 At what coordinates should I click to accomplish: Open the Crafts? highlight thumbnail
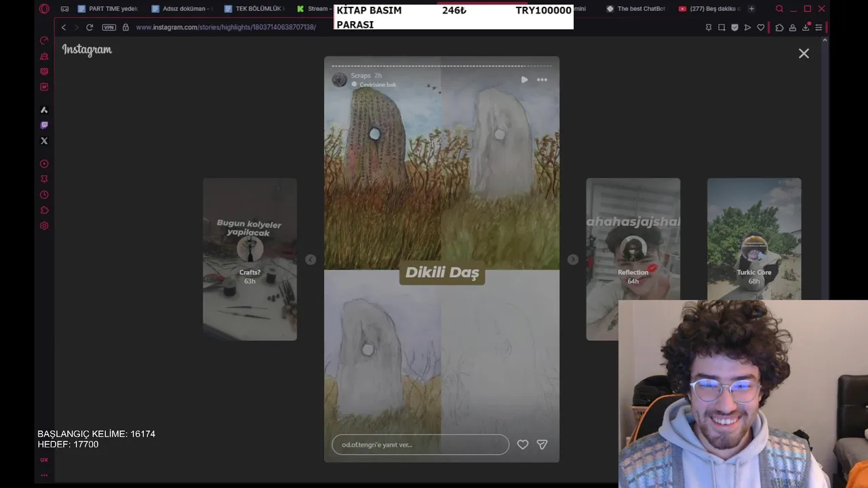(250, 259)
